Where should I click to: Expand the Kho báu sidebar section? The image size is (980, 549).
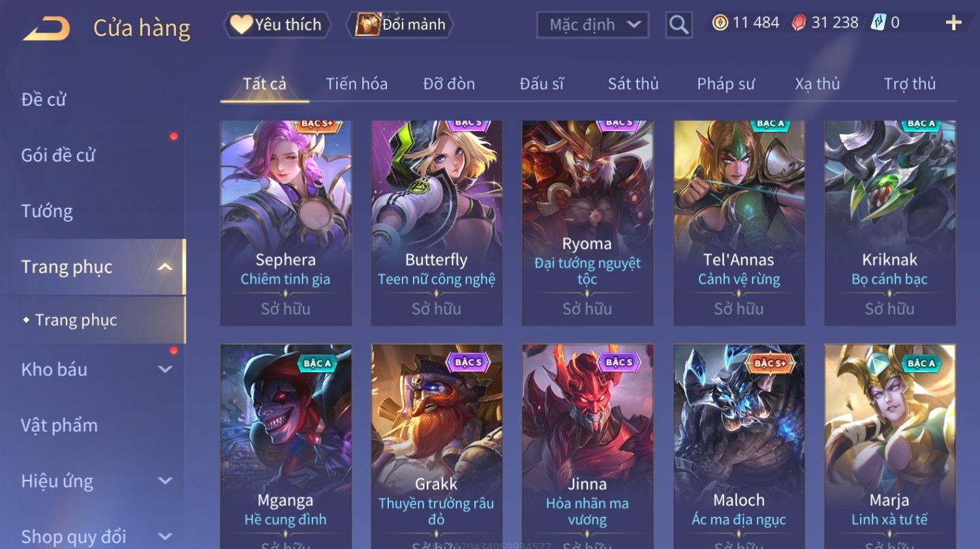pyautogui.click(x=165, y=369)
